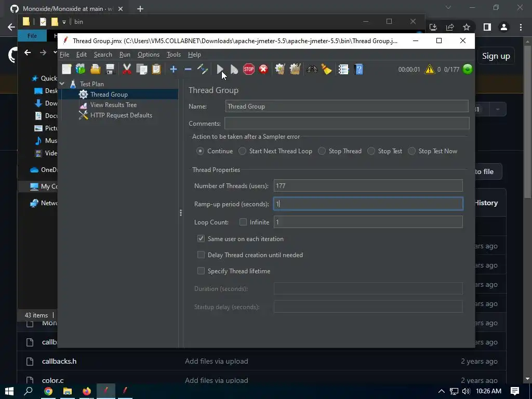Click the Number of Threads field

pos(368,185)
